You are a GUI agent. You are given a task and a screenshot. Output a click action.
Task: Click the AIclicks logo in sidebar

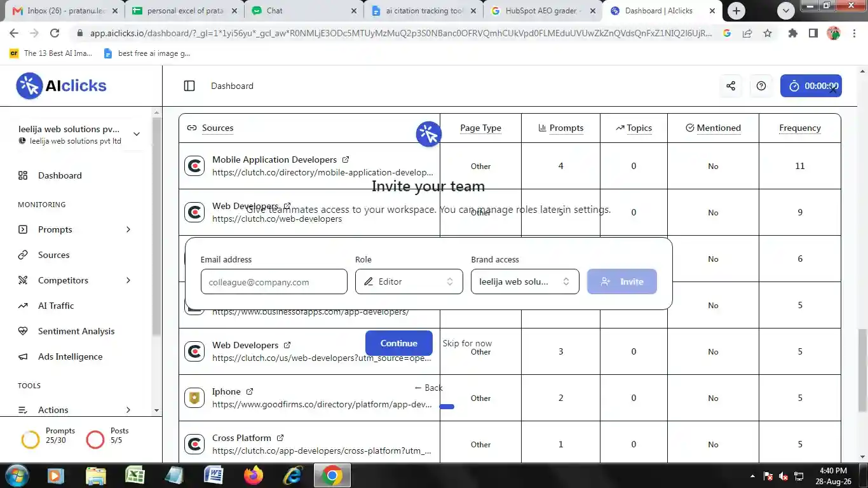tap(62, 86)
